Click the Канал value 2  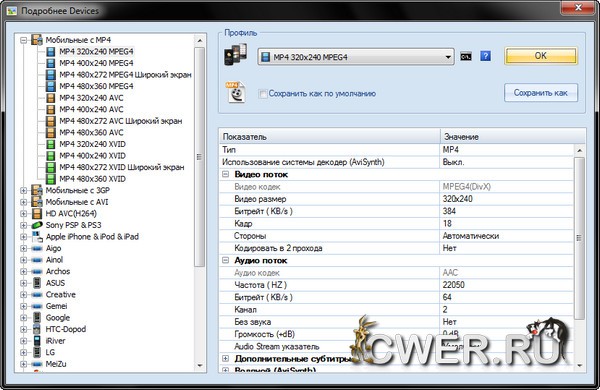click(445, 310)
